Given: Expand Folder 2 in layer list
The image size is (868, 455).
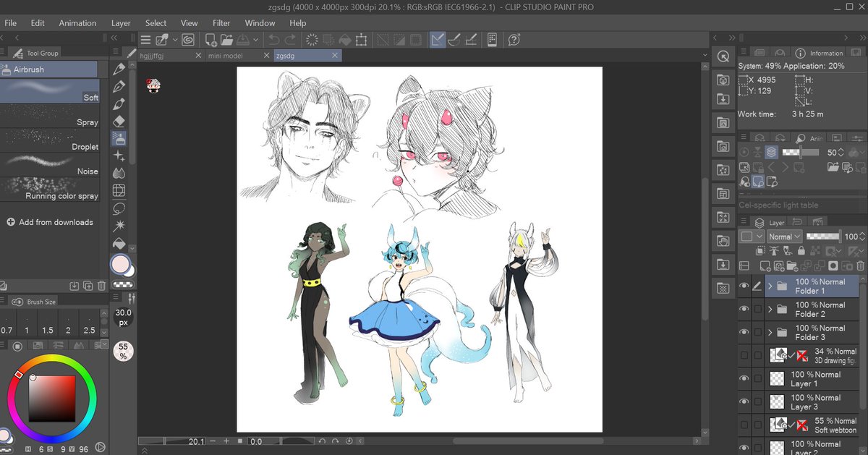Looking at the screenshot, I should click(x=770, y=310).
